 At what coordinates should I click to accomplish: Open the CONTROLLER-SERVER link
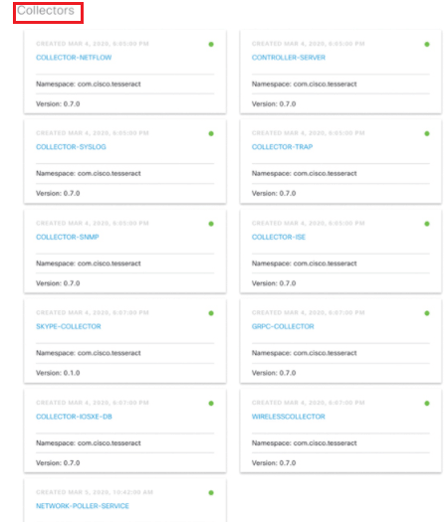click(288, 57)
